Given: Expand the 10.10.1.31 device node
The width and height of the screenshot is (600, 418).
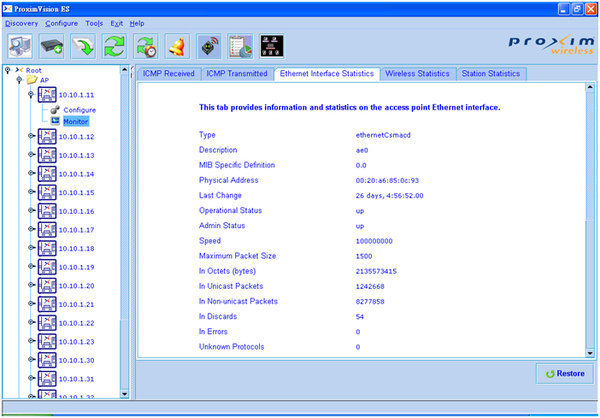Looking at the screenshot, I should tap(31, 378).
